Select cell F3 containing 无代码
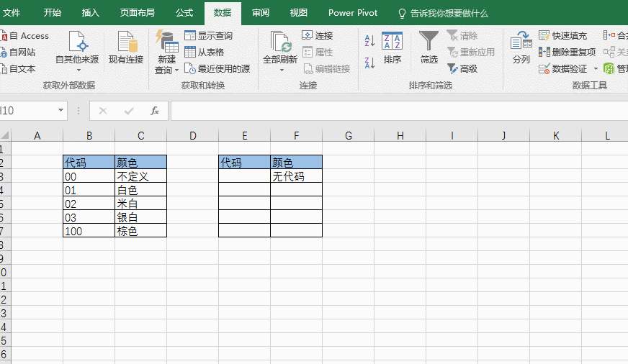Screen dimensions: 628x364 coord(296,176)
